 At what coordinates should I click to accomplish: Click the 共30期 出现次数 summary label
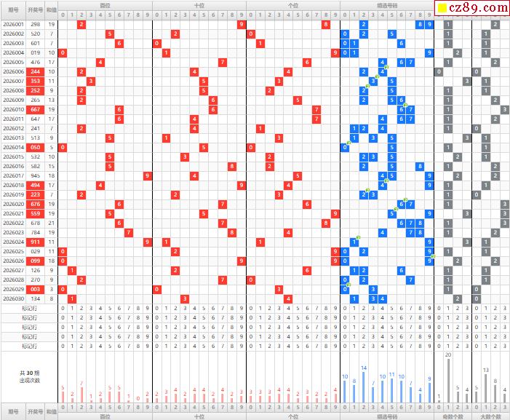pyautogui.click(x=29, y=376)
